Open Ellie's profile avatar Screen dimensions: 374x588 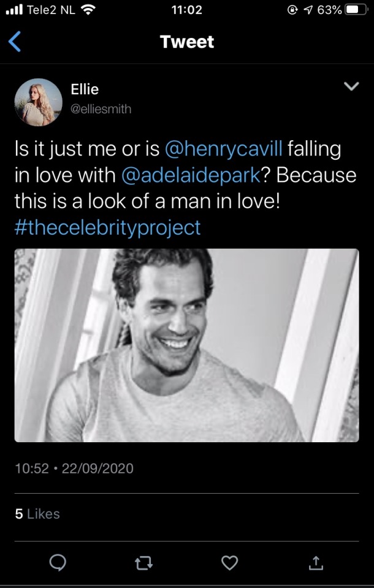point(38,102)
